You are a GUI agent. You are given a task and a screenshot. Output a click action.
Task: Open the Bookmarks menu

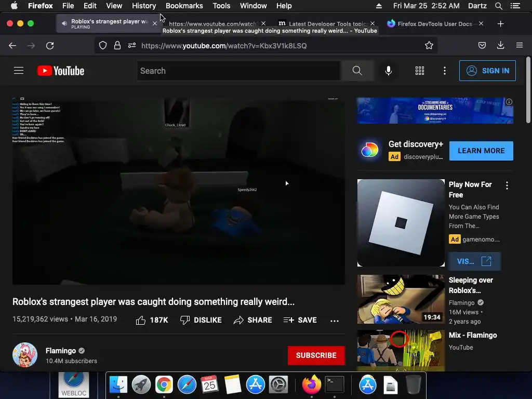184,6
